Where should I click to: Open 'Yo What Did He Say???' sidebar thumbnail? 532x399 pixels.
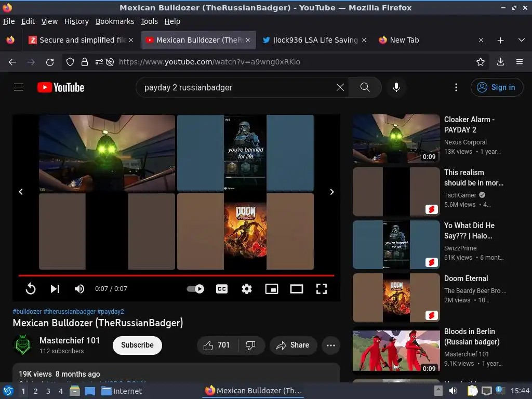396,245
